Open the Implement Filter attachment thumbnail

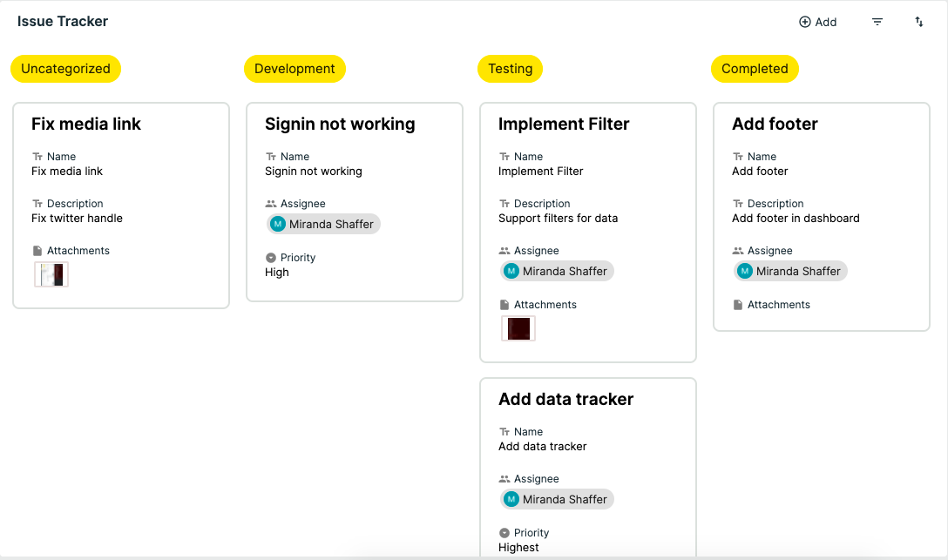coord(518,328)
